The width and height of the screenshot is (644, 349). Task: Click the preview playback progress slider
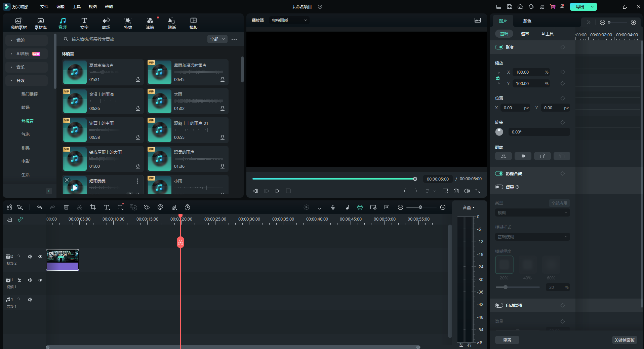click(333, 179)
